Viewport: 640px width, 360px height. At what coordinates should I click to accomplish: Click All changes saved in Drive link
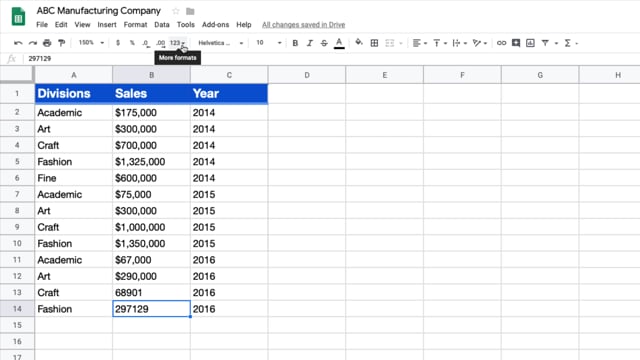303,24
